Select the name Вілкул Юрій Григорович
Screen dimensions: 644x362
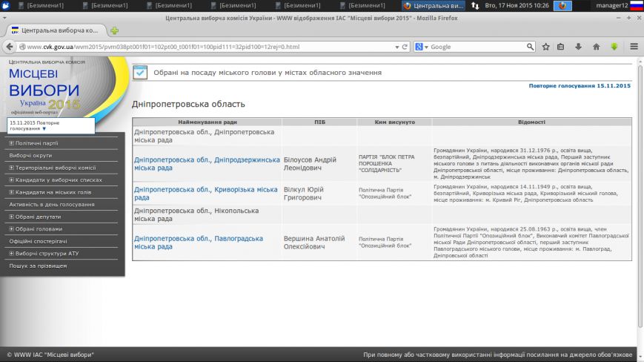304,194
